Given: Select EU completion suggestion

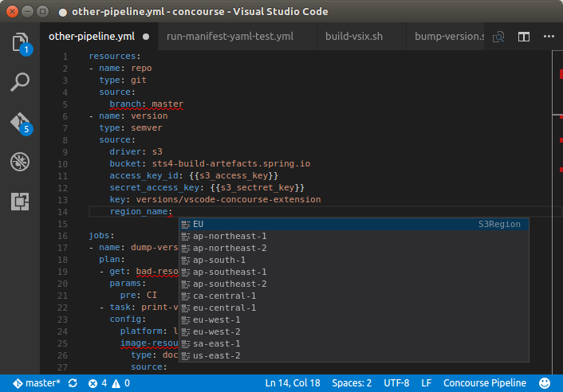Looking at the screenshot, I should 354,224.
